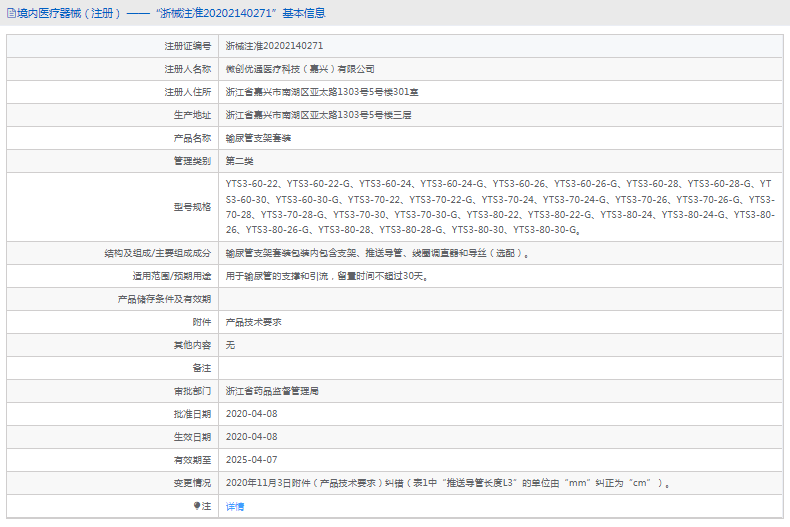The image size is (790, 527).
Task: Click the 其他内容 label
Action: pos(192,345)
